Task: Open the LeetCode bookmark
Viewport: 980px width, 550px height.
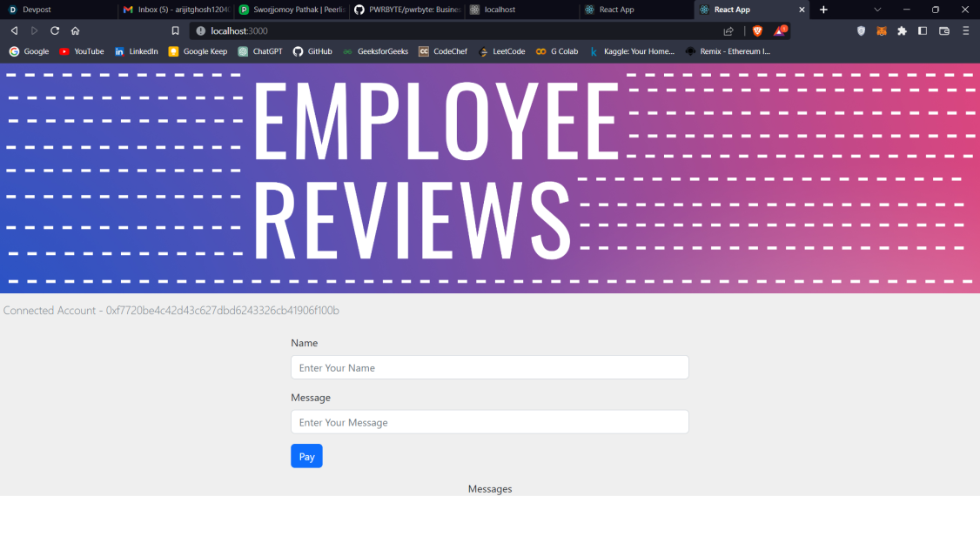Action: pos(501,51)
